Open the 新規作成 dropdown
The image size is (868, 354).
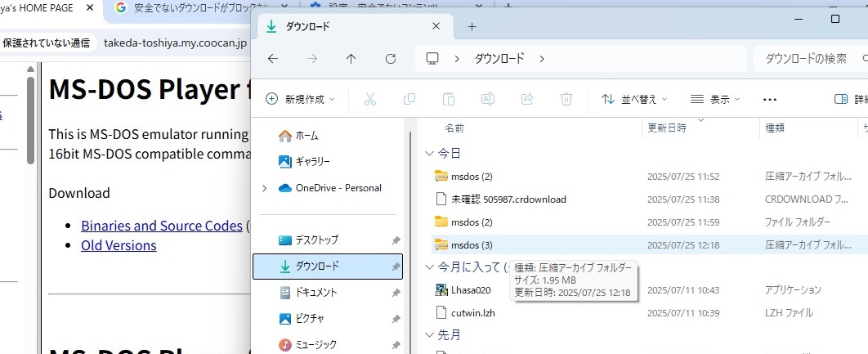click(301, 99)
